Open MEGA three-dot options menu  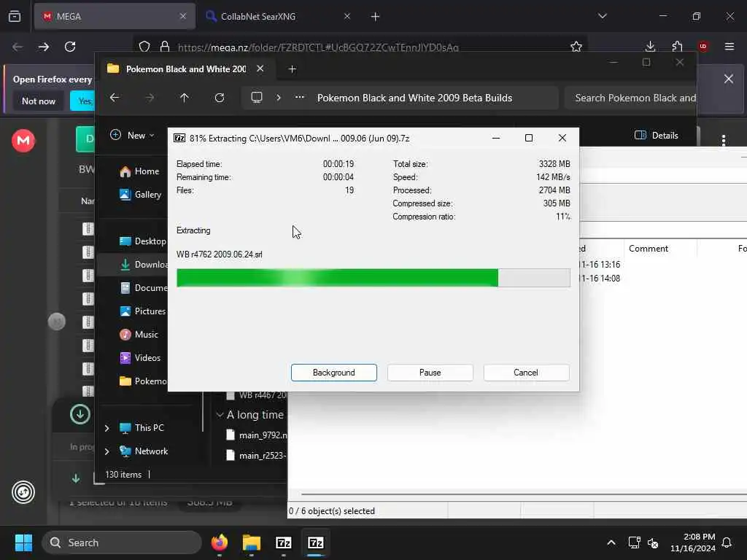tap(723, 140)
